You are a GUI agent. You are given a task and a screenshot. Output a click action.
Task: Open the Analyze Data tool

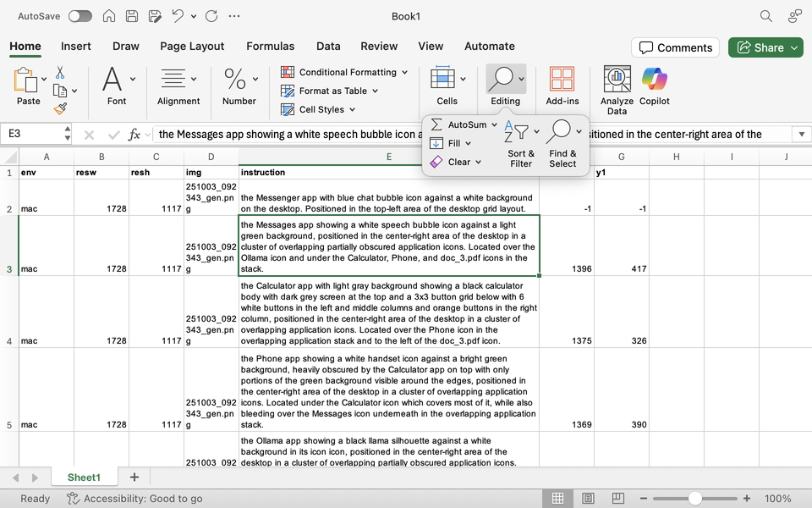tap(617, 80)
